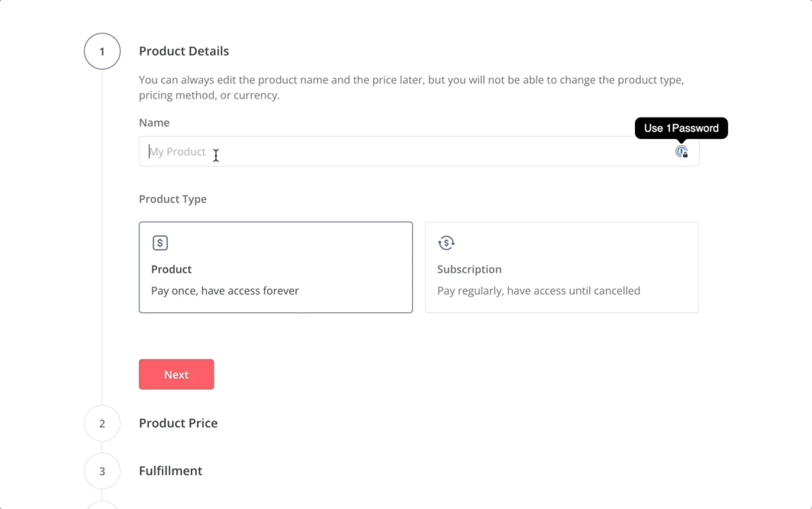The image size is (812, 509).
Task: Select "Pay once, have access forever" option
Action: (225, 291)
